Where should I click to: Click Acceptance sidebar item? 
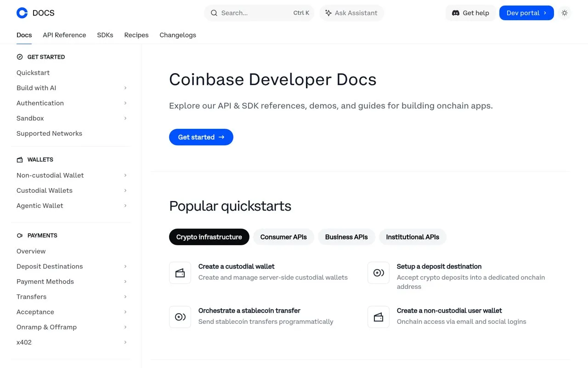[71, 312]
